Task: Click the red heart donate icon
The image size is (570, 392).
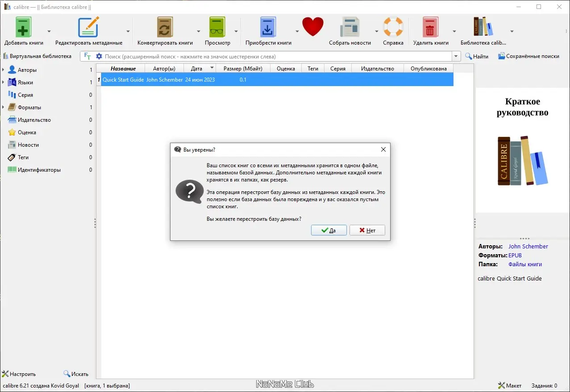Action: pyautogui.click(x=312, y=27)
